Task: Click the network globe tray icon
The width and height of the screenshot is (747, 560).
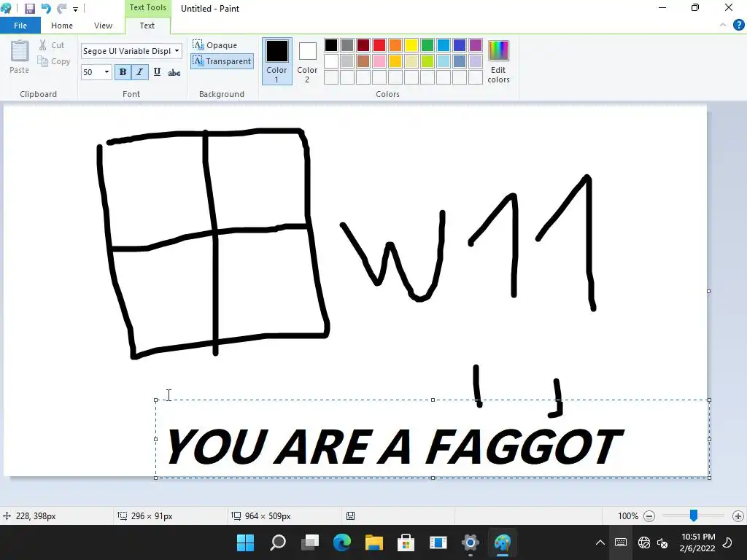Action: (644, 542)
